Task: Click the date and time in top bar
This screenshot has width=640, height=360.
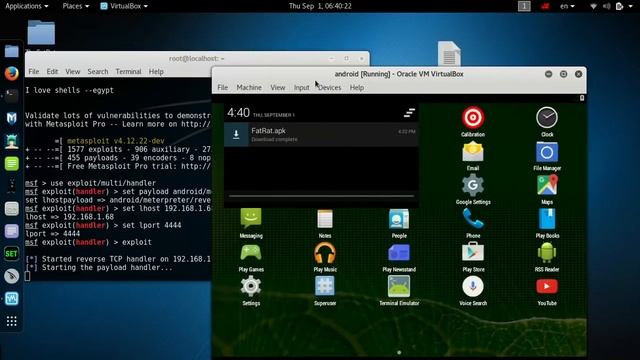Action: click(x=320, y=6)
